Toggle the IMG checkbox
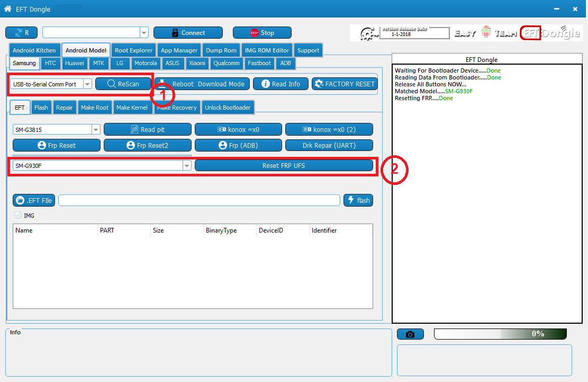The height and width of the screenshot is (382, 588). tap(17, 215)
